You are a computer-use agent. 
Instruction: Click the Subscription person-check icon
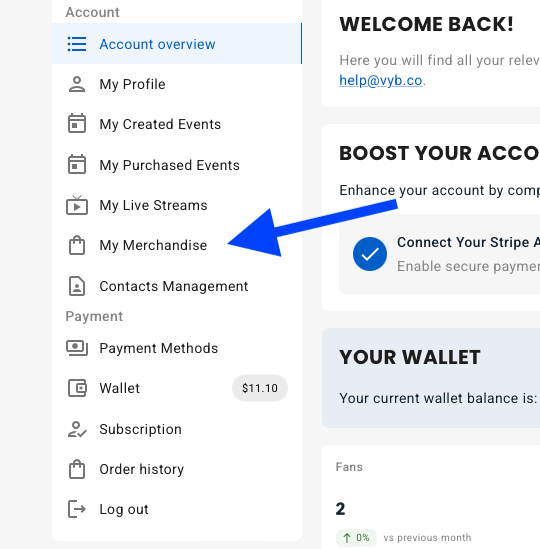[77, 429]
